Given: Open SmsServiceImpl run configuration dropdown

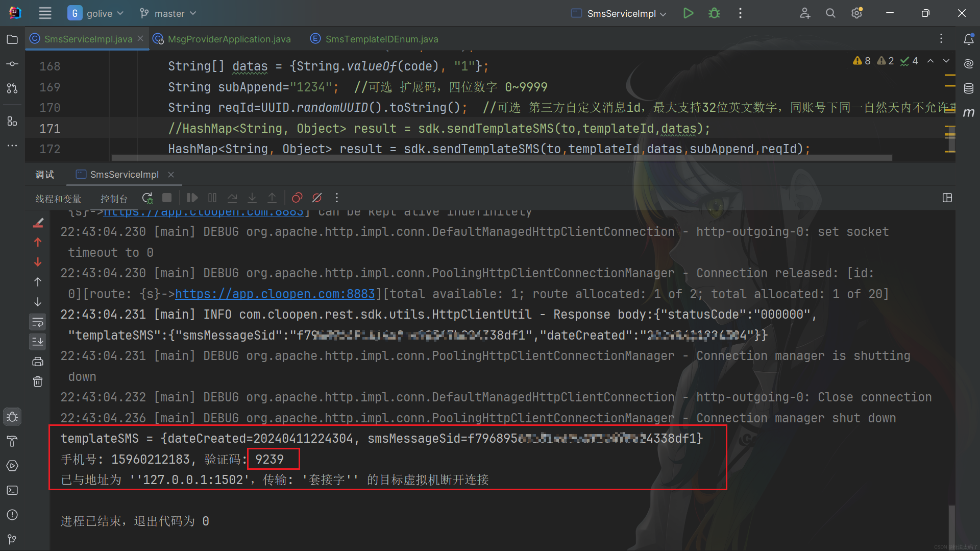Looking at the screenshot, I should (x=619, y=13).
